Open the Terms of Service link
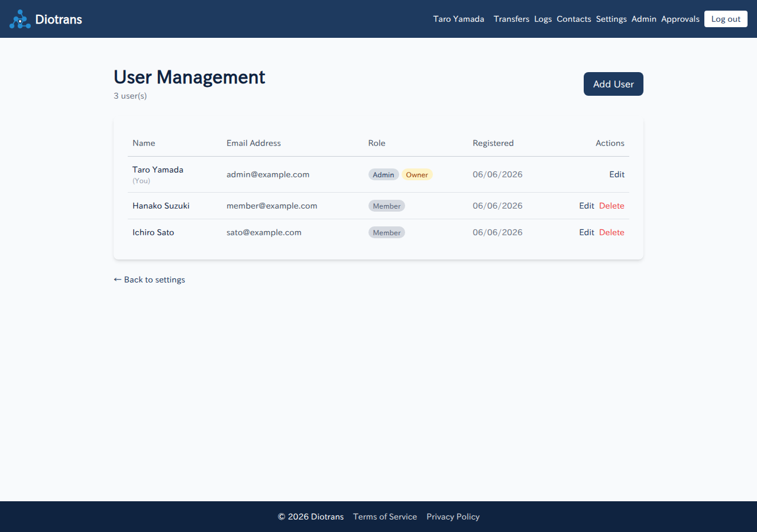 point(385,517)
